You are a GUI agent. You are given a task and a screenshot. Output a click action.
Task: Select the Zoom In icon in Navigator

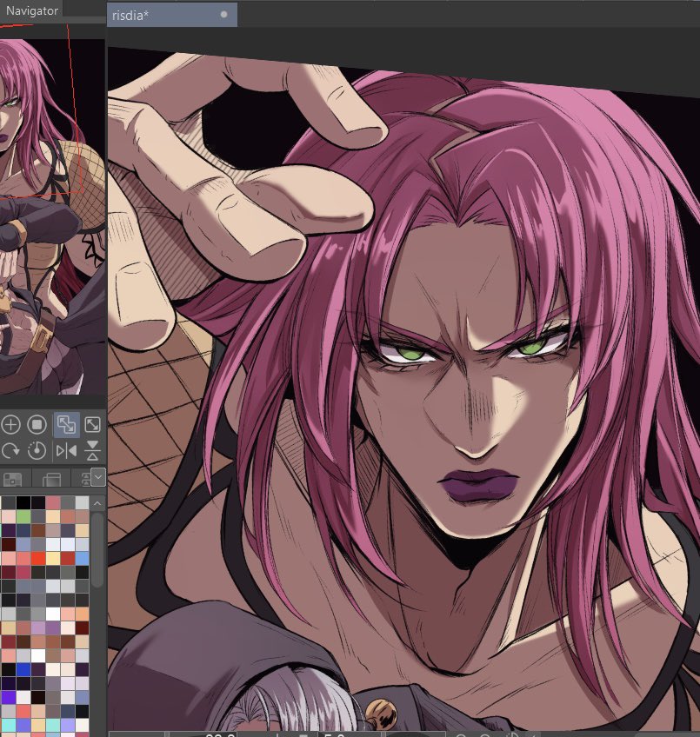tap(11, 423)
